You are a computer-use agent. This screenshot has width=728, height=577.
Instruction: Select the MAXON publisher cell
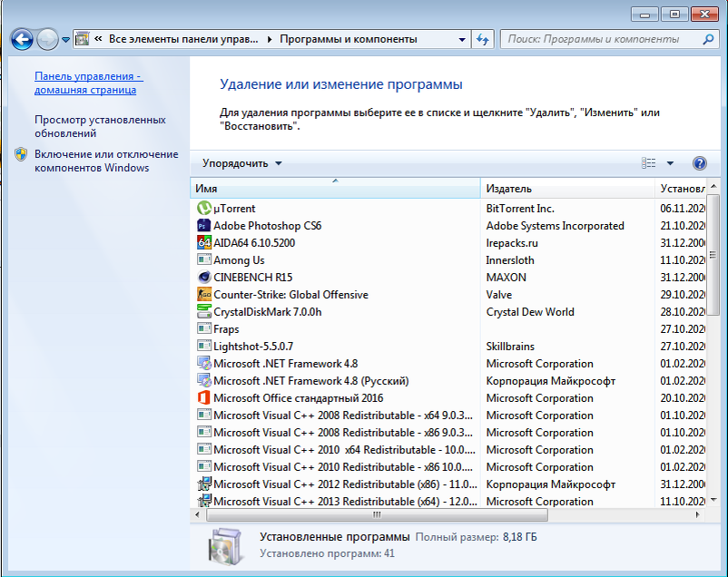(x=507, y=277)
